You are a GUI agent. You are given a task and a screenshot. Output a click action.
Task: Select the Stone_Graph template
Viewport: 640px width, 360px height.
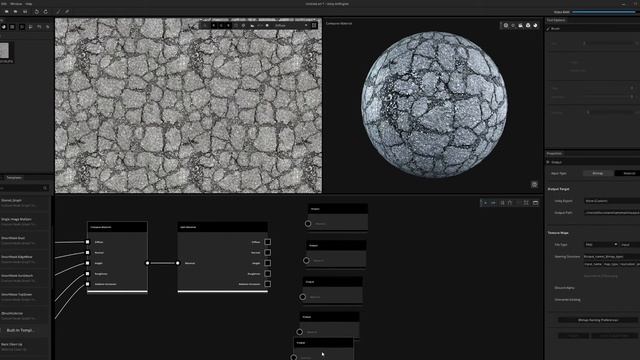pyautogui.click(x=25, y=203)
